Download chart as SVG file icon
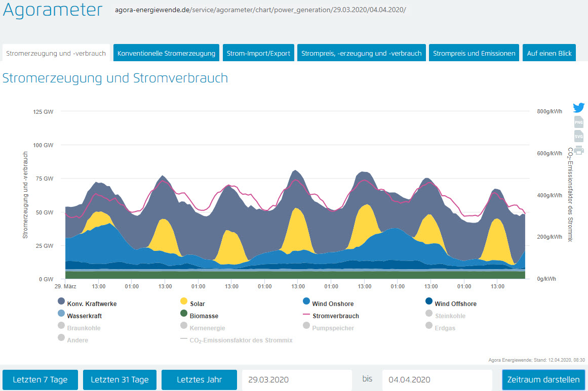Viewport: 588px width, 391px height. coord(578,136)
